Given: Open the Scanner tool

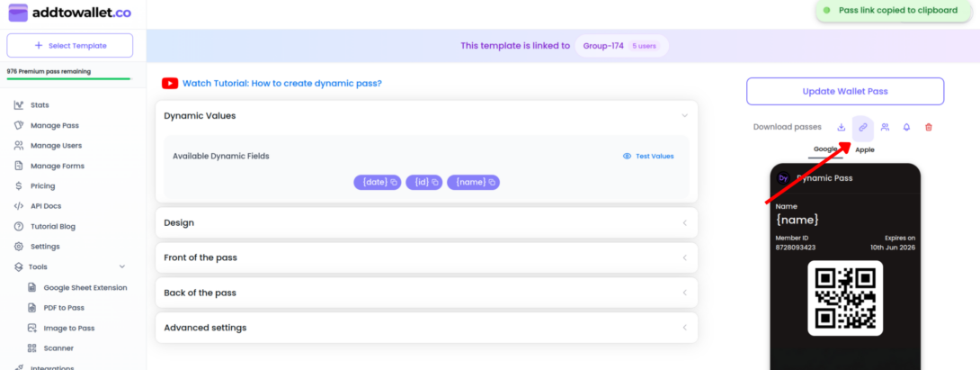Looking at the screenshot, I should pyautogui.click(x=58, y=348).
